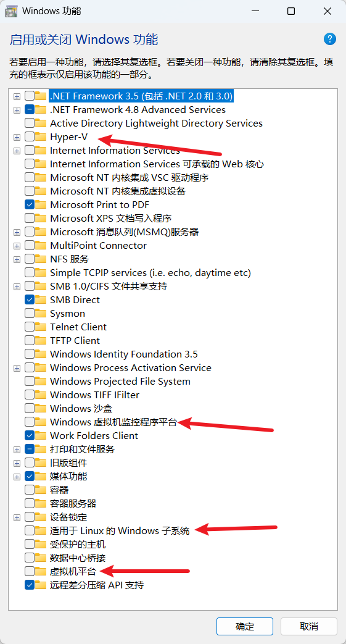Image resolution: width=346 pixels, height=644 pixels.
Task: Uncheck the Work Folders Client checkbox
Action: 30,435
